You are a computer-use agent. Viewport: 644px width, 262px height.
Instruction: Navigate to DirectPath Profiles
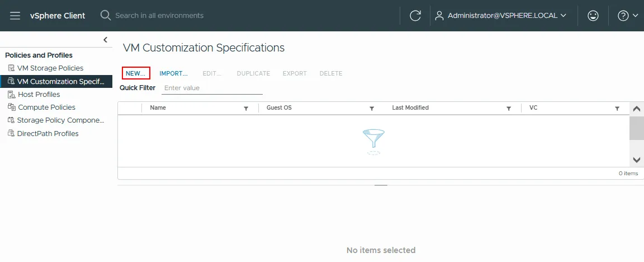[48, 133]
